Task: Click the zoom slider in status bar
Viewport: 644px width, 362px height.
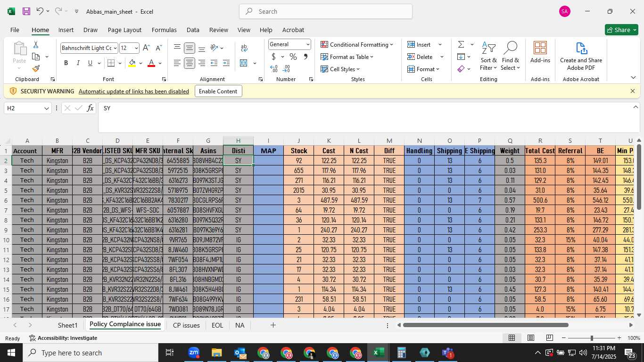Action: [x=591, y=338]
